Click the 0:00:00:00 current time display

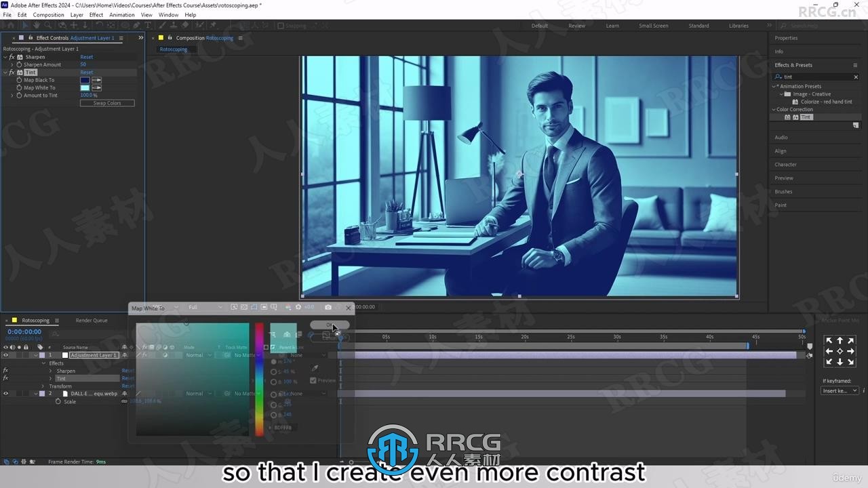(24, 331)
